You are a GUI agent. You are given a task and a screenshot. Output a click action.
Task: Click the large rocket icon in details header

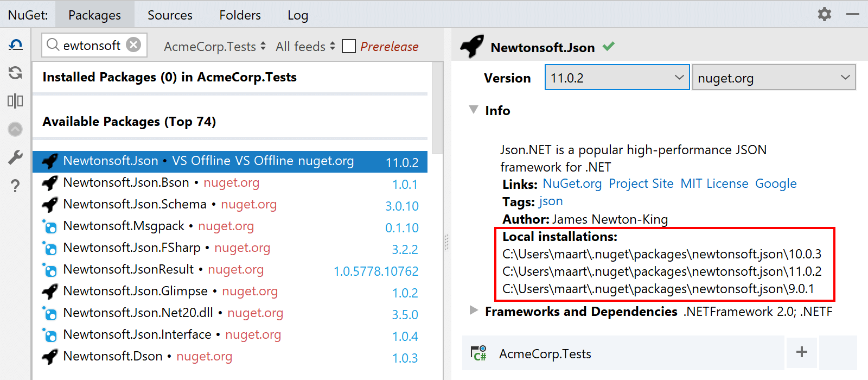tap(472, 46)
